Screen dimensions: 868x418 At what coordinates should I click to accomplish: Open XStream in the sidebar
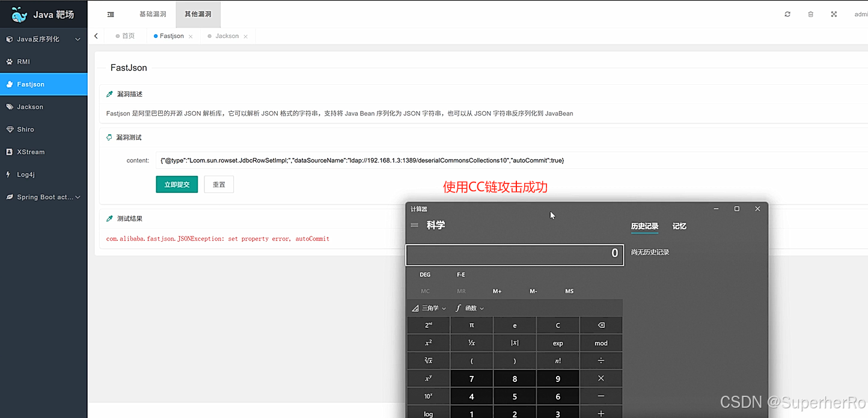tap(43, 152)
